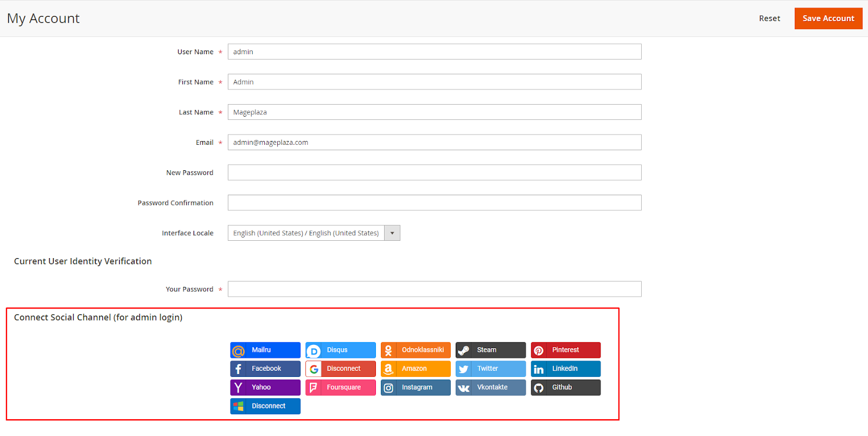Screen dimensions: 868x436
Task: Click the Mailru social connect icon
Action: 238,351
